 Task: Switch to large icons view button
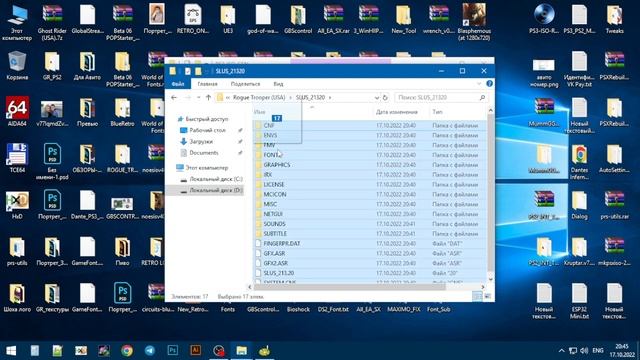click(488, 296)
